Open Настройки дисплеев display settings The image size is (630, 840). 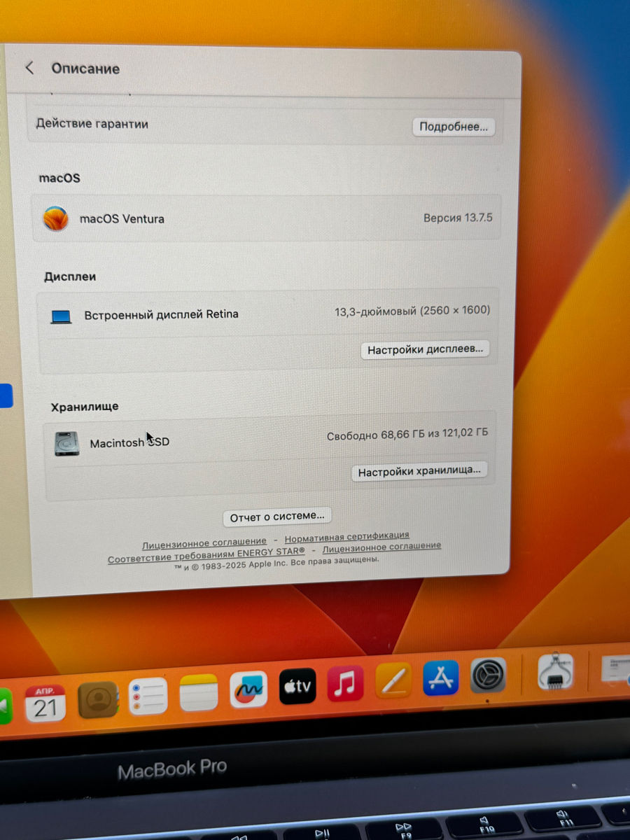coord(425,349)
